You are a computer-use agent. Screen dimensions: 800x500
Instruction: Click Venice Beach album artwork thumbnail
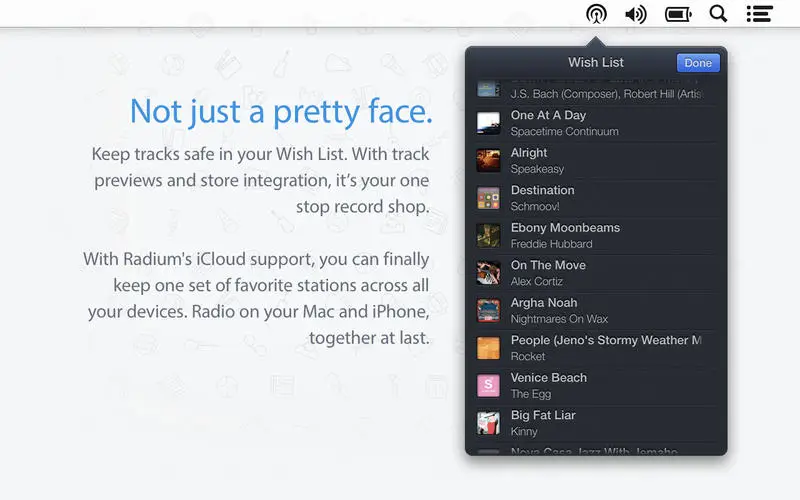coord(488,386)
